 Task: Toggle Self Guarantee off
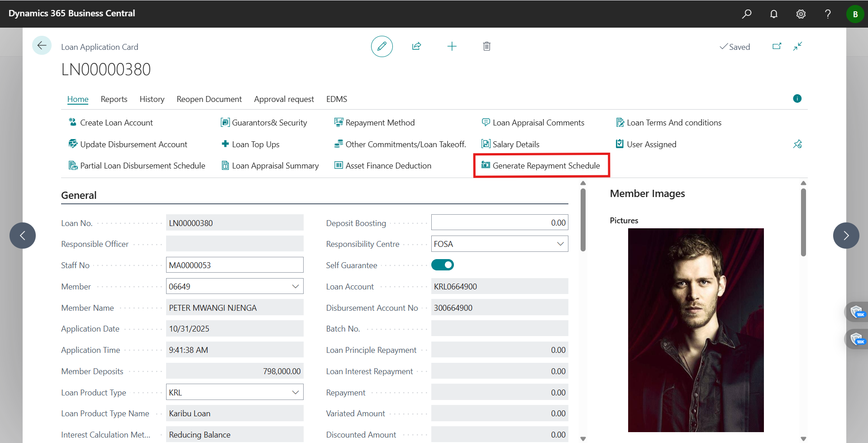pyautogui.click(x=442, y=265)
